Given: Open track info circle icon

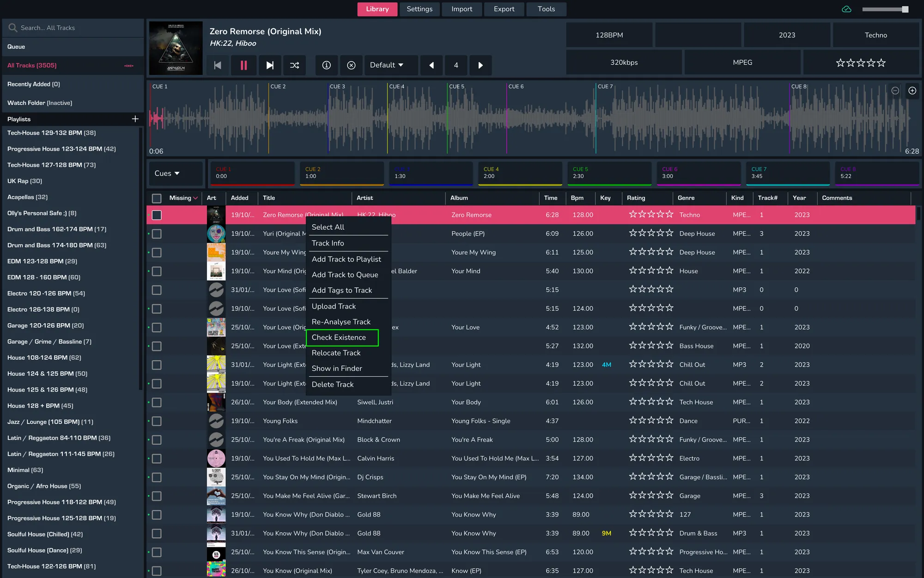Looking at the screenshot, I should [x=326, y=65].
